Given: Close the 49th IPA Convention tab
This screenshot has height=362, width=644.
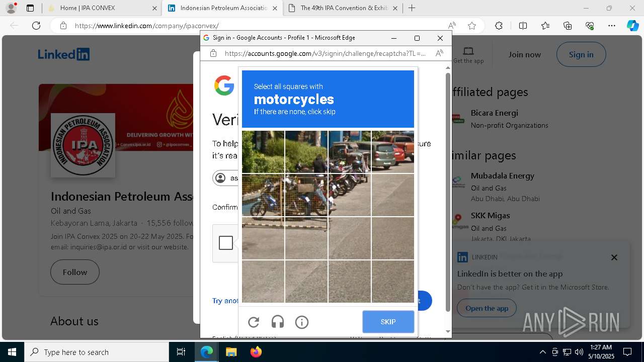Looking at the screenshot, I should click(395, 8).
